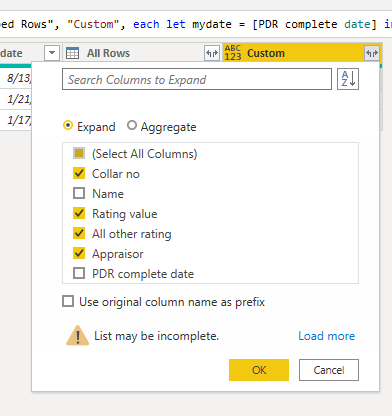Click the table type icon beside All Rows
Screen dimensions: 392x416
[72, 53]
